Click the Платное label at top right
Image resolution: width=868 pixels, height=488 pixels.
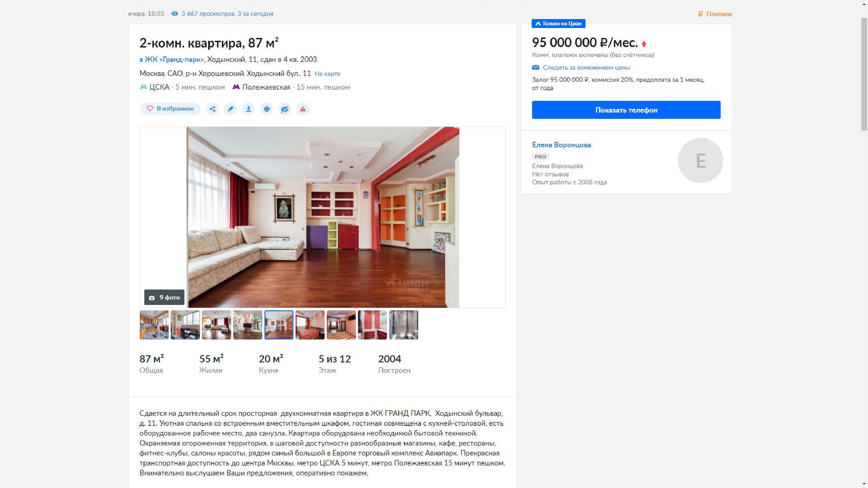click(715, 14)
